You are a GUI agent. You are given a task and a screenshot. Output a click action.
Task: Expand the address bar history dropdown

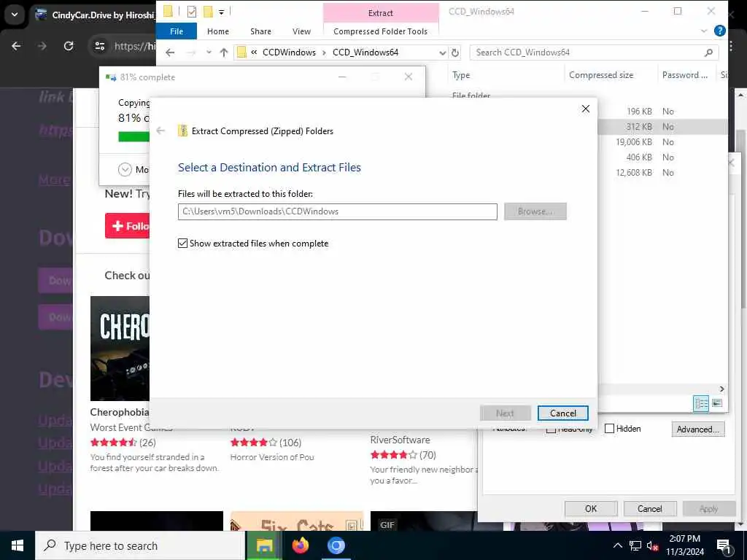[443, 52]
